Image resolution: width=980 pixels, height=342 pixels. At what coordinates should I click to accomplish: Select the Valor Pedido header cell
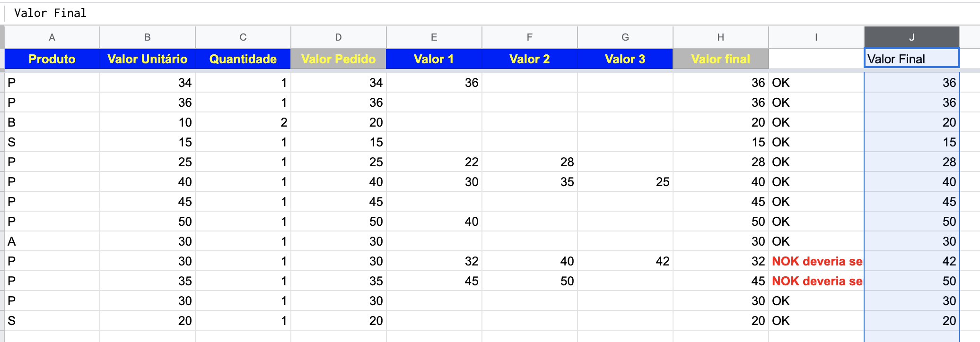pyautogui.click(x=339, y=59)
